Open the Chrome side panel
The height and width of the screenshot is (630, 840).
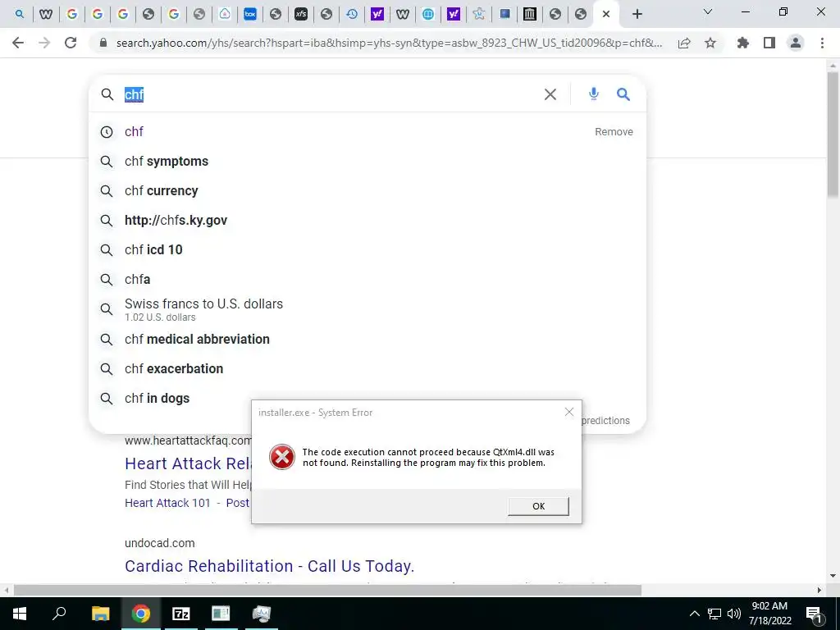point(769,43)
